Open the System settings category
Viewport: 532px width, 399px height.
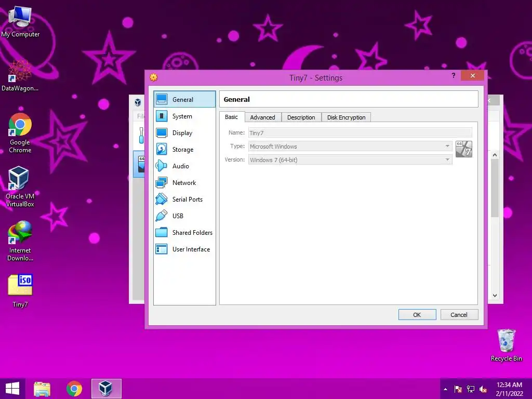[x=184, y=116]
